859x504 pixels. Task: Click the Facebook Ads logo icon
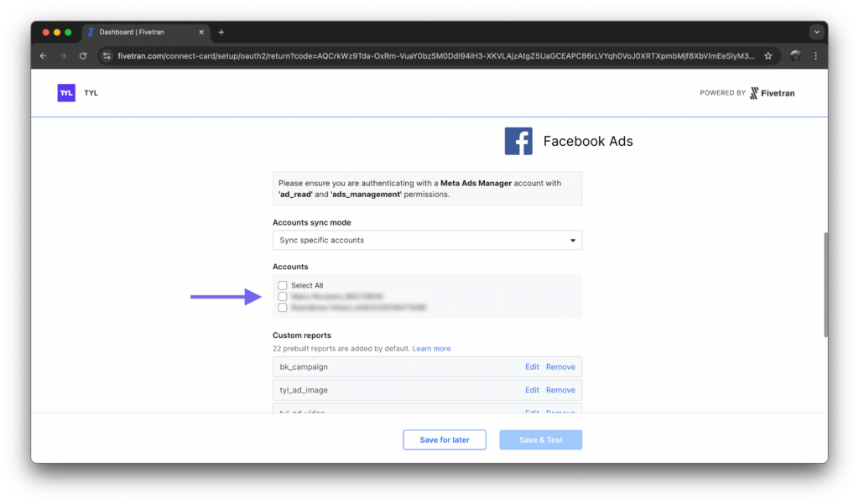click(x=518, y=142)
